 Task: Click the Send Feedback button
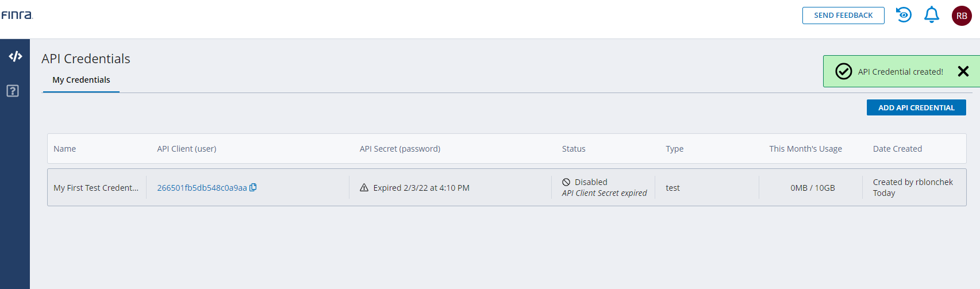pyautogui.click(x=843, y=16)
